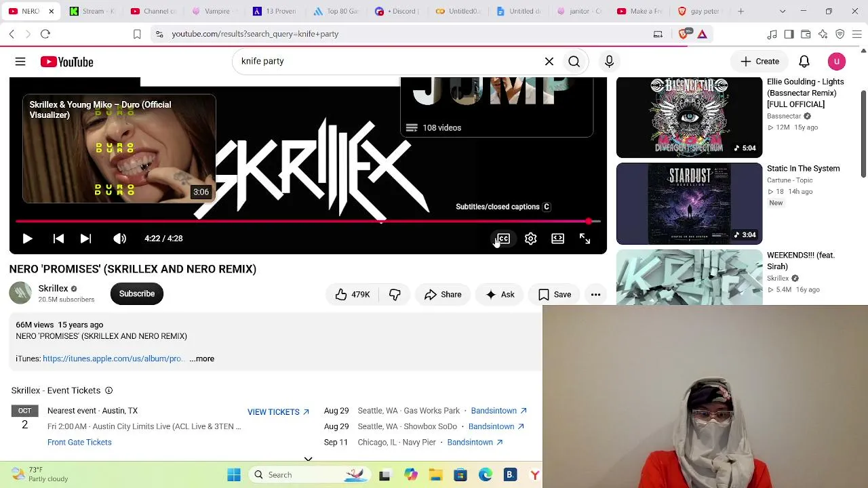Open the WEEKENDS!!! video thumbnail
The width and height of the screenshot is (868, 488).
click(x=689, y=277)
